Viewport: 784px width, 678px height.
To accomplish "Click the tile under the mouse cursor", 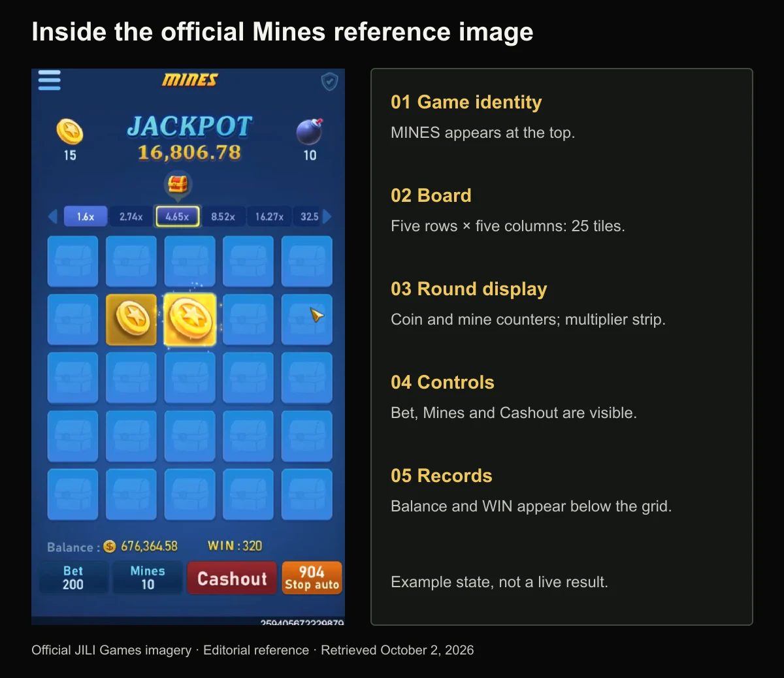I will tap(306, 319).
